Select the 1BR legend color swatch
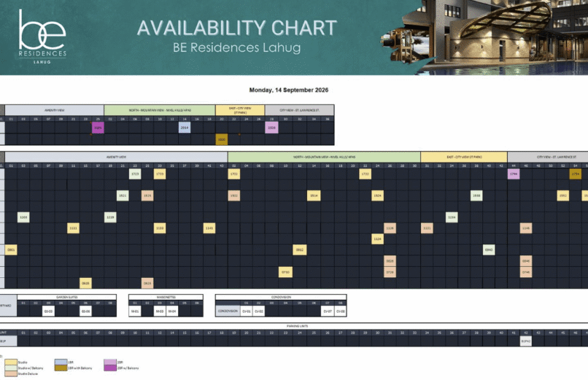Screen dimensions: 588x380 (x=61, y=362)
